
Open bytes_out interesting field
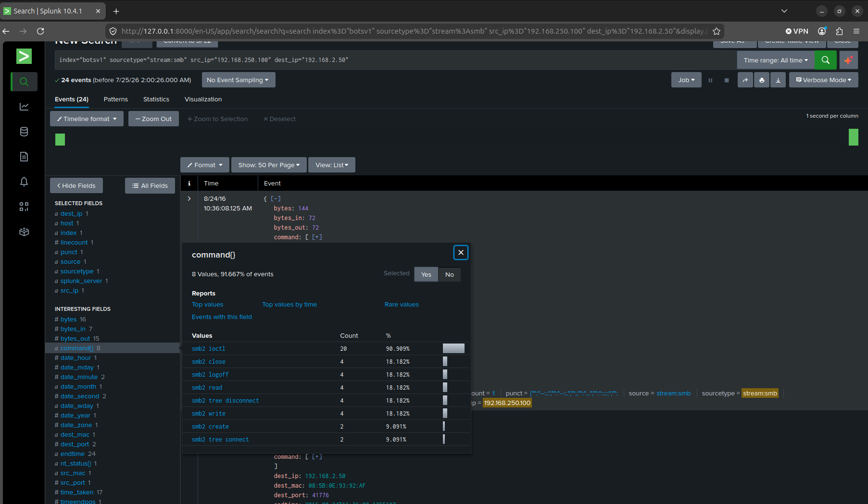tap(75, 339)
